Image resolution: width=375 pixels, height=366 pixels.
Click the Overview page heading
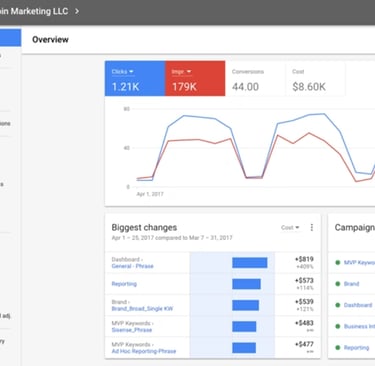50,40
